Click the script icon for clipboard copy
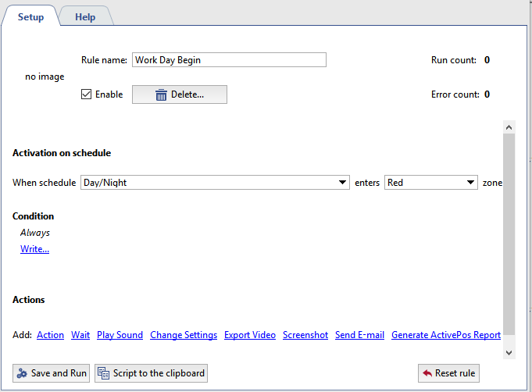The image size is (532, 392). pyautogui.click(x=104, y=373)
